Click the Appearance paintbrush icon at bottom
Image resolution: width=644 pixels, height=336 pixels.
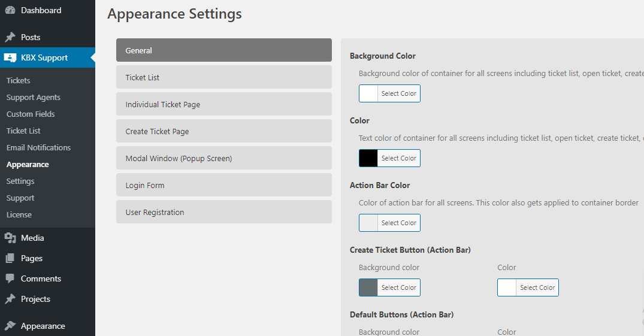point(10,326)
